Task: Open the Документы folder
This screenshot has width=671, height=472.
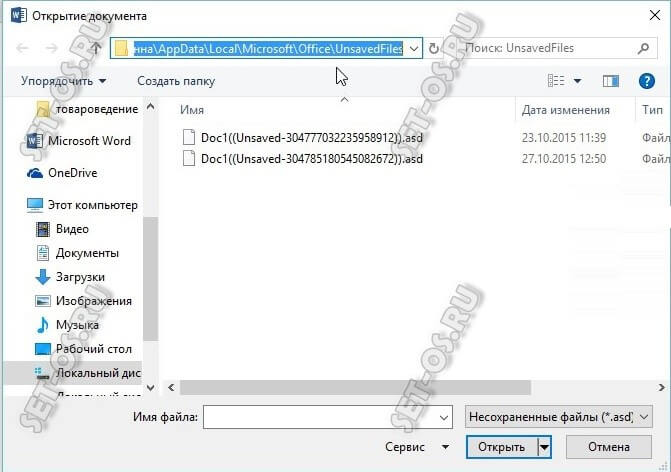Action: coord(77,253)
